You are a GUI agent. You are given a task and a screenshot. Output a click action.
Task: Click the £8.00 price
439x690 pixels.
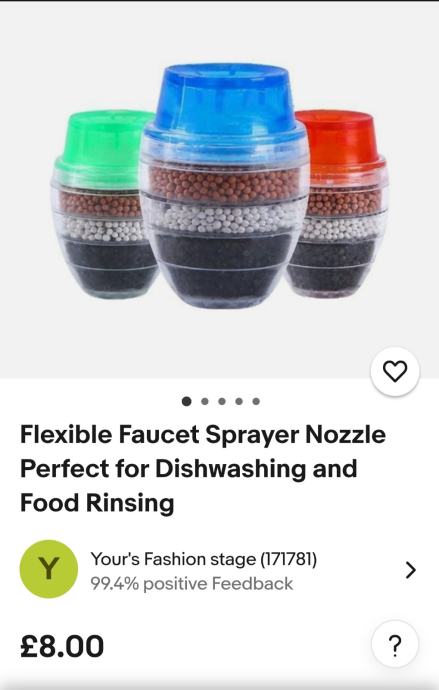tap(62, 646)
